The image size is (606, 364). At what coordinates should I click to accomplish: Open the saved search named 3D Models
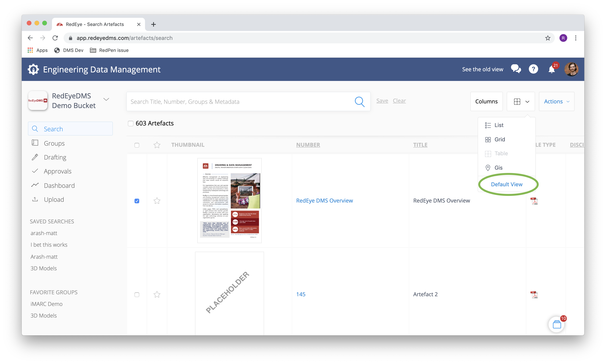[44, 268]
